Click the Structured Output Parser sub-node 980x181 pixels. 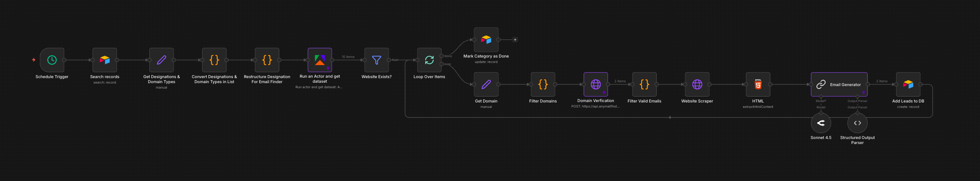coord(858,123)
